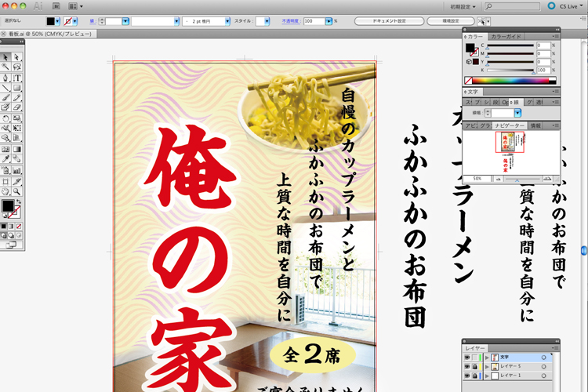Switch to the 情報 panel tab
This screenshot has width=588, height=392.
[x=535, y=125]
